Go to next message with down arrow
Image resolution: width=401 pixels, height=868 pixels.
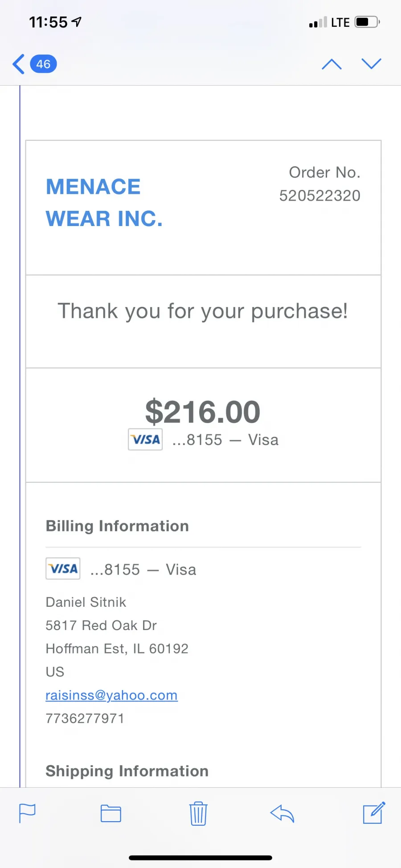(371, 64)
